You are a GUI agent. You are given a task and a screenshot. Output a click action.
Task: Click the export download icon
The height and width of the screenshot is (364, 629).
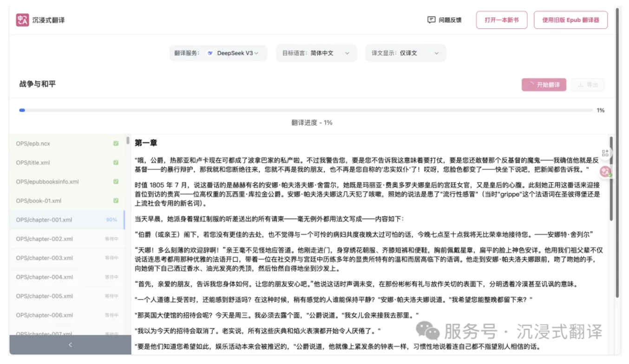click(580, 85)
